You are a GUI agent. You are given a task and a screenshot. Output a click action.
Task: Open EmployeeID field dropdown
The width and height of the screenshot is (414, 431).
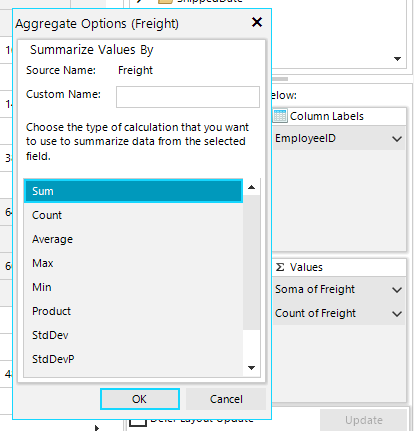click(397, 139)
